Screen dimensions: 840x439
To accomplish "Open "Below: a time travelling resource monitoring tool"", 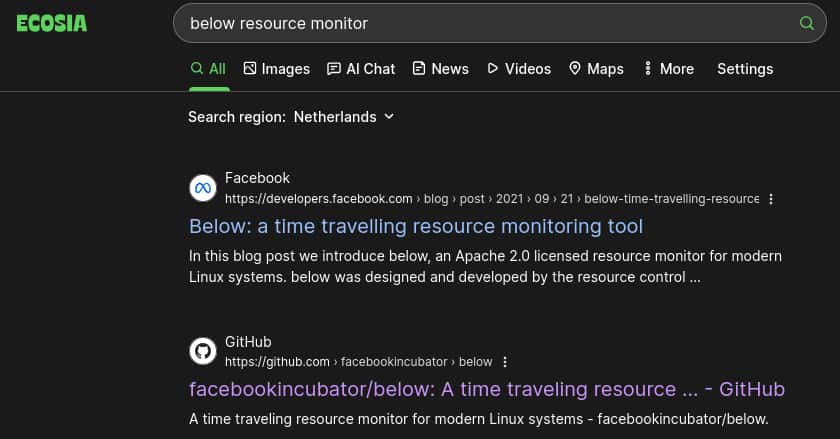I will click(416, 226).
